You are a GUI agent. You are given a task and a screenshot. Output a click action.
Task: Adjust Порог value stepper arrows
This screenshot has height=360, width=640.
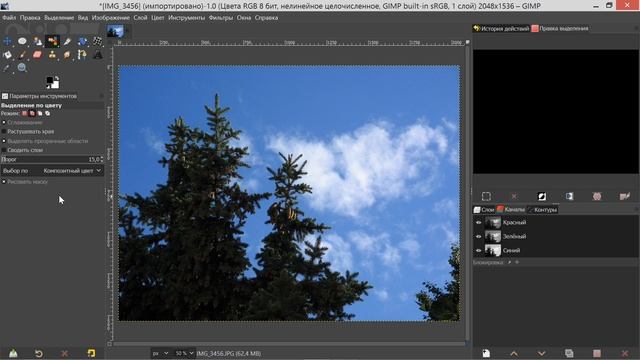click(102, 159)
